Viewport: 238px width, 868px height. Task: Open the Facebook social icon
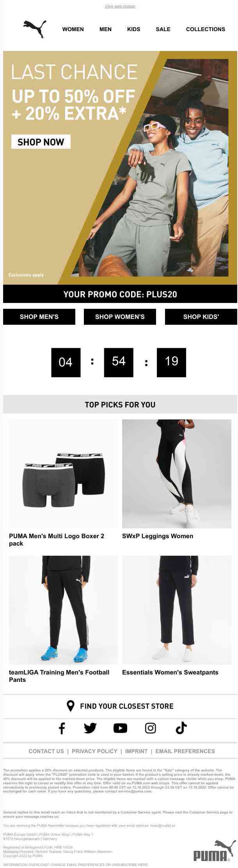[x=62, y=728]
